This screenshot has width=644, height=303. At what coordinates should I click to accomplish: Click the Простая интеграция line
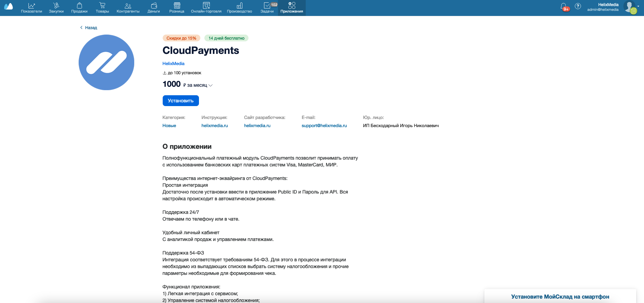(185, 185)
